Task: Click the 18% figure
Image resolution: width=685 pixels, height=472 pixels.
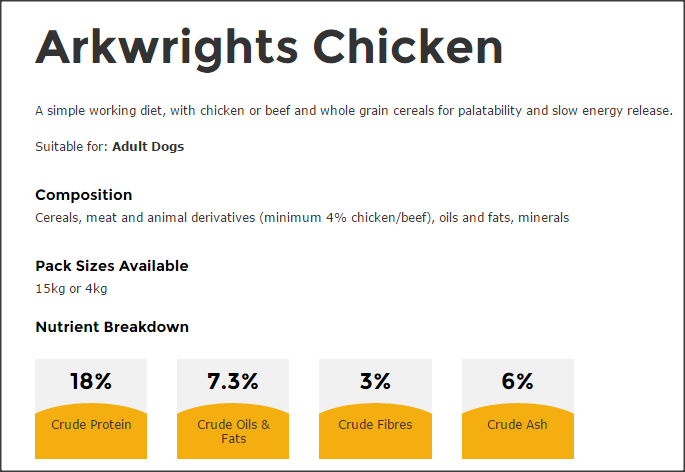Action: 91,381
